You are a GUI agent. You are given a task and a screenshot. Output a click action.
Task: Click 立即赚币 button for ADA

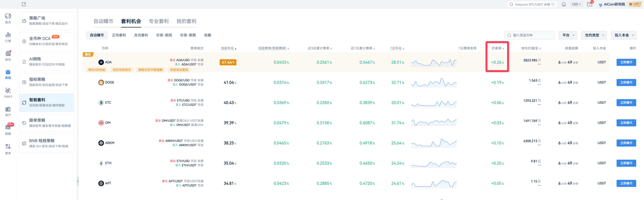[626, 62]
